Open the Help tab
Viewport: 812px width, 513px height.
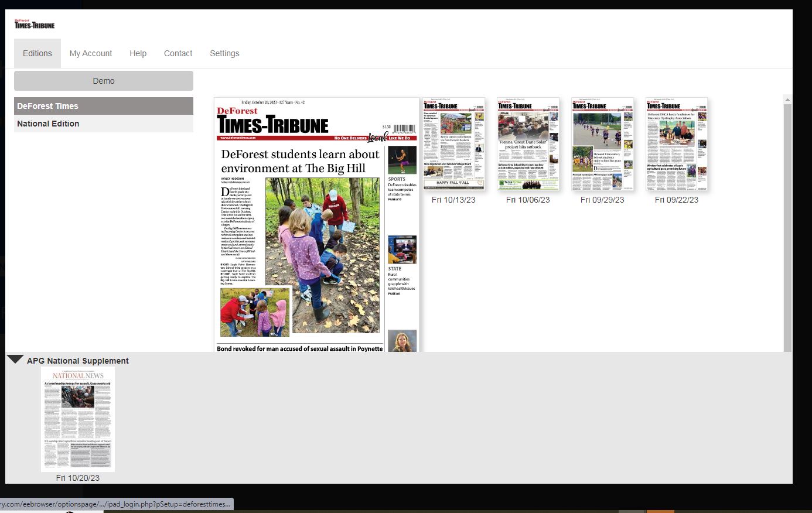pos(138,53)
